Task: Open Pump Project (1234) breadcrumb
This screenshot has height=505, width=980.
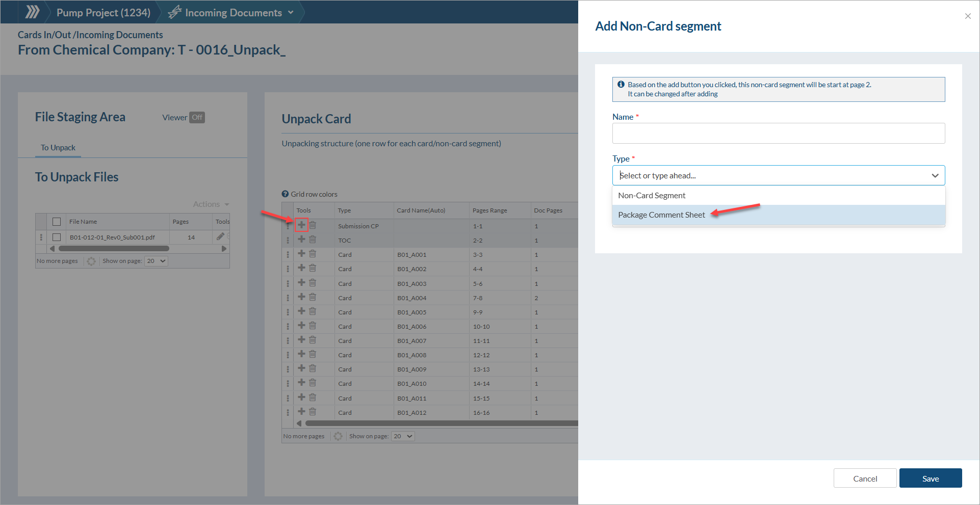Action: coord(104,12)
